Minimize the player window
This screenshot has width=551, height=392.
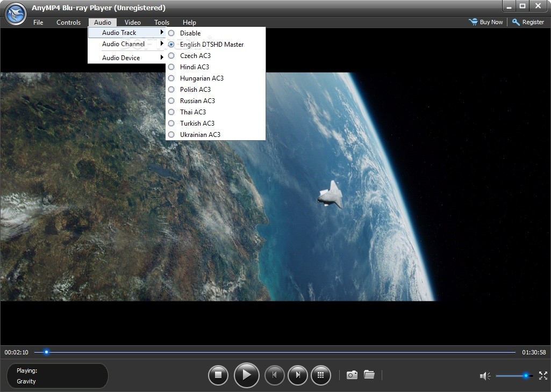tap(509, 6)
